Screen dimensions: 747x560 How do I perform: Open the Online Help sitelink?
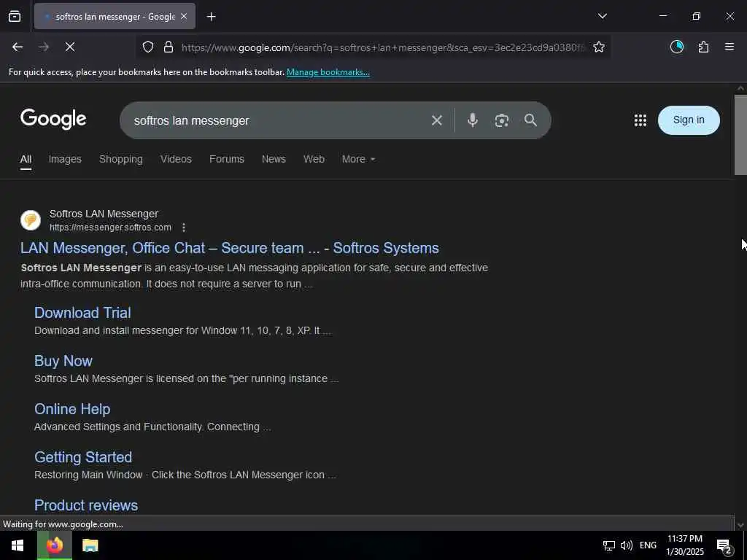[x=72, y=409]
